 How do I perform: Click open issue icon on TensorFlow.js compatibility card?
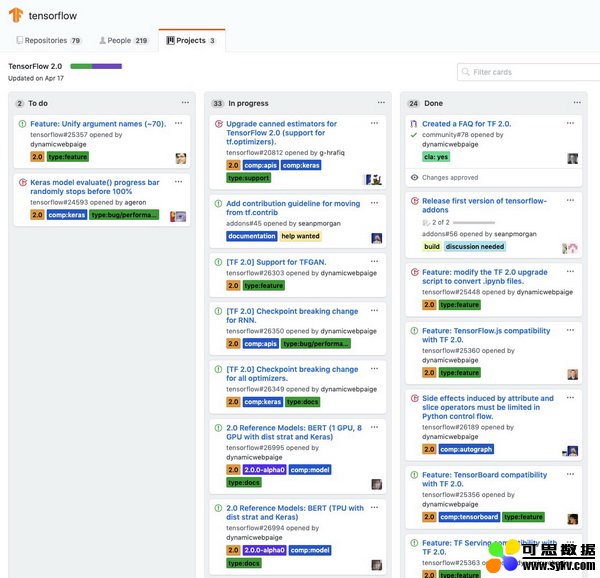pos(414,331)
